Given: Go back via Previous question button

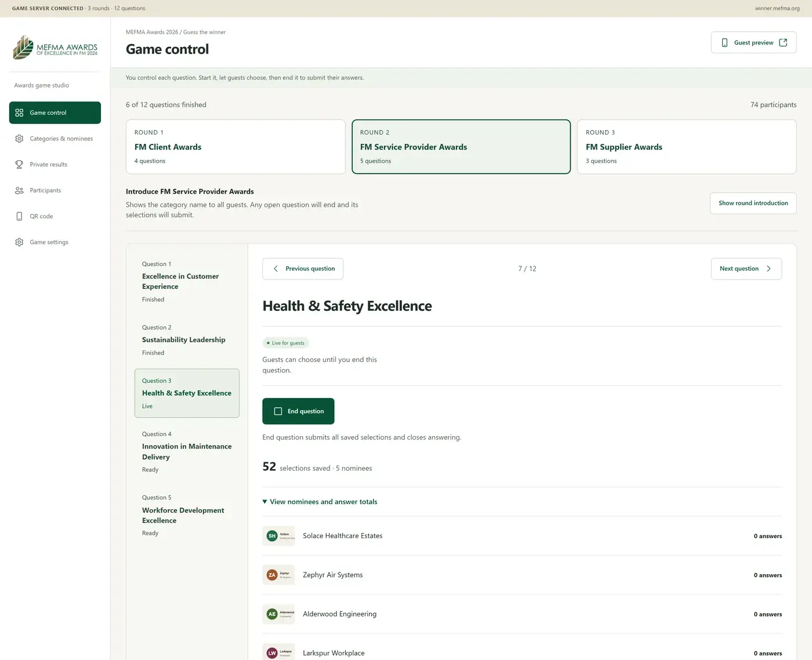Looking at the screenshot, I should [x=303, y=269].
